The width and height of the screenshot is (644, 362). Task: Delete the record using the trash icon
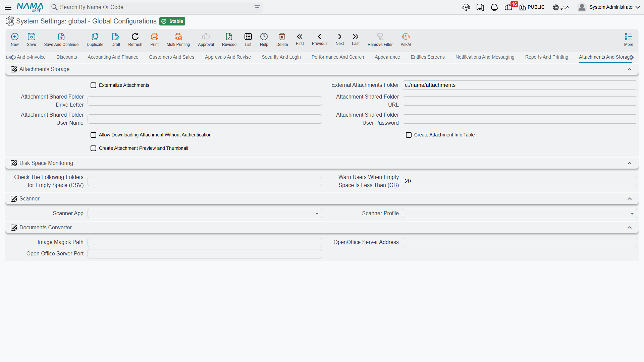[282, 37]
